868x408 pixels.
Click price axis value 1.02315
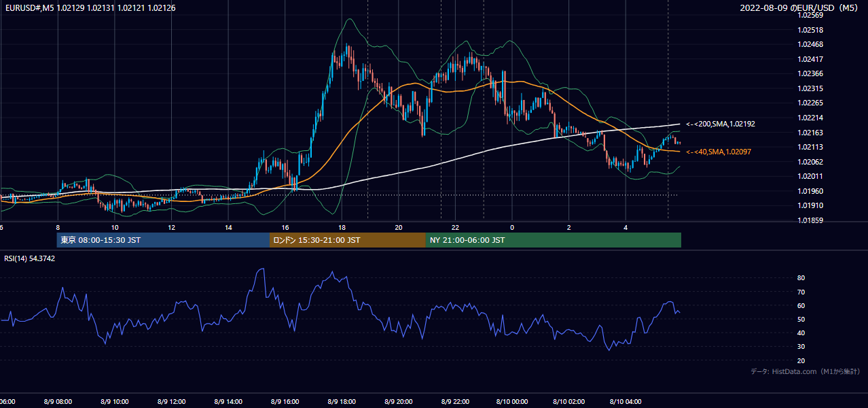point(811,88)
